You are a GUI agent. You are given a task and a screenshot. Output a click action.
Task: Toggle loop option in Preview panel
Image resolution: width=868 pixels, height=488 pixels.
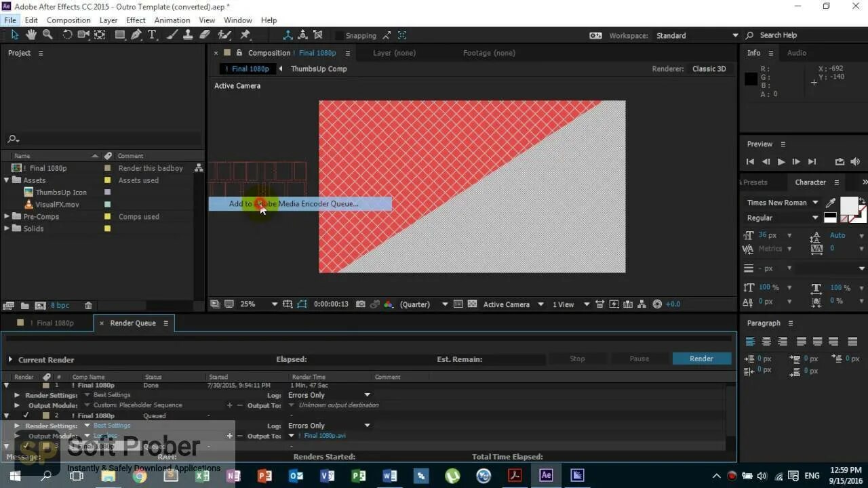point(840,162)
